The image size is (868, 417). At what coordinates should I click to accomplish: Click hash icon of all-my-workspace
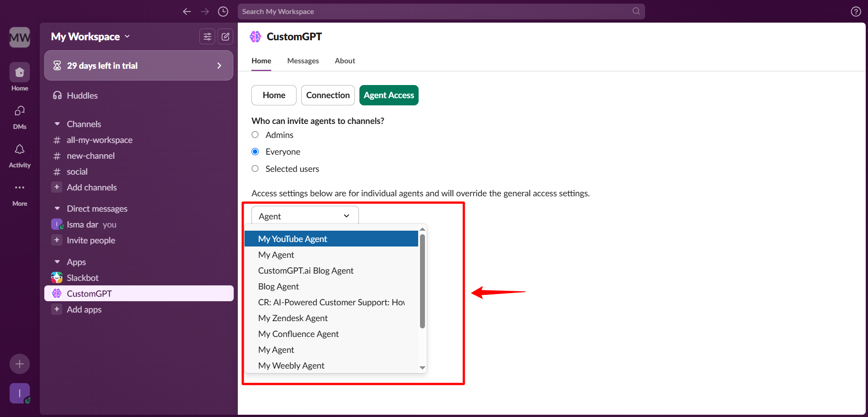click(57, 140)
